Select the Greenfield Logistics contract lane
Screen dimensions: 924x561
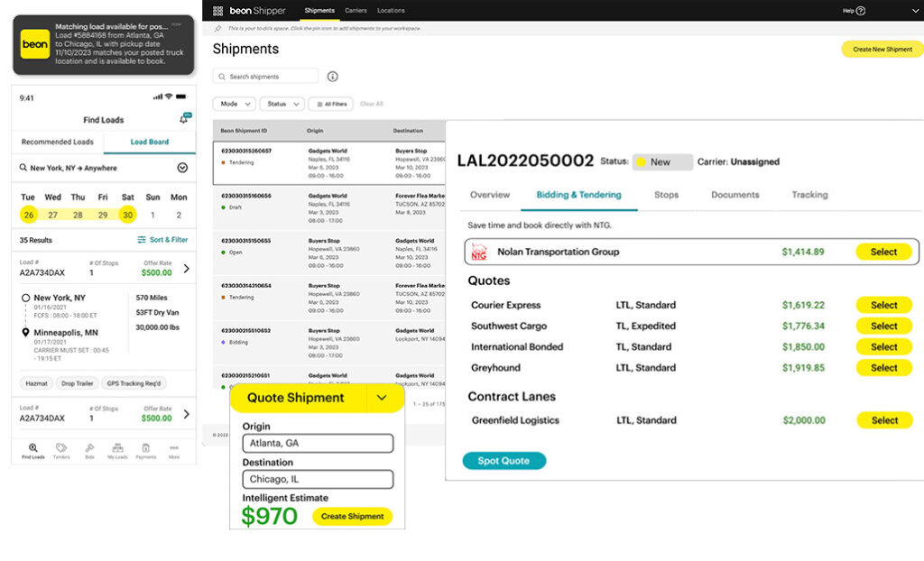pos(884,420)
